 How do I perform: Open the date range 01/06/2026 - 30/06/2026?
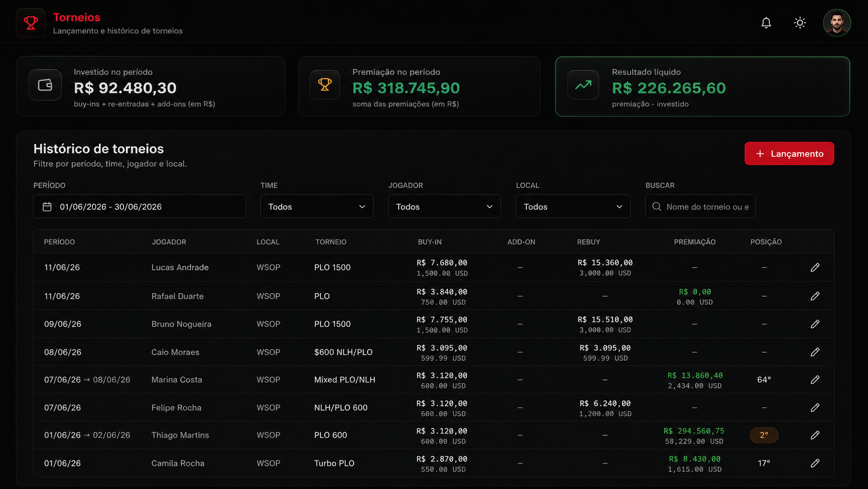pyautogui.click(x=140, y=206)
